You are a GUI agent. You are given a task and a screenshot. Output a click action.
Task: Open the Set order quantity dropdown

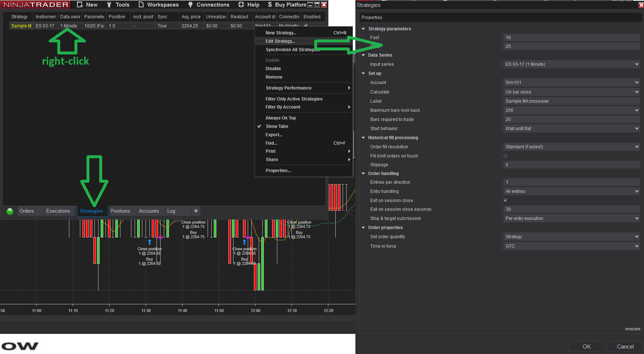point(571,237)
